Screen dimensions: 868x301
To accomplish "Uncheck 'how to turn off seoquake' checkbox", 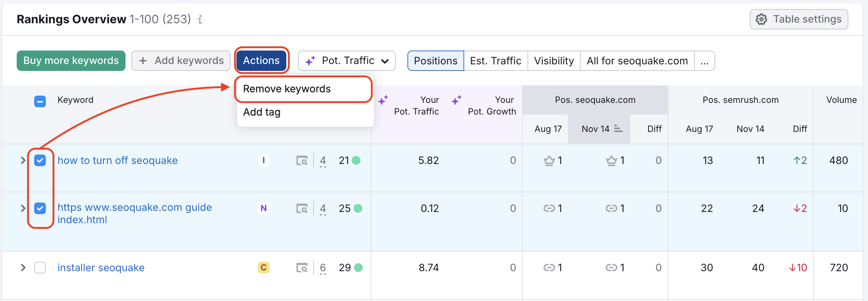I will [40, 160].
